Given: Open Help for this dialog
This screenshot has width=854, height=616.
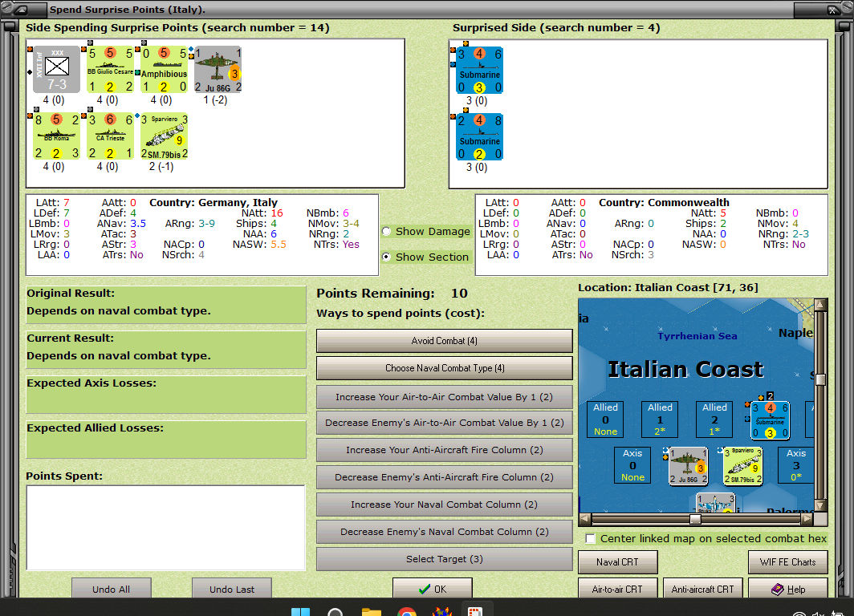Looking at the screenshot, I should pos(788,589).
